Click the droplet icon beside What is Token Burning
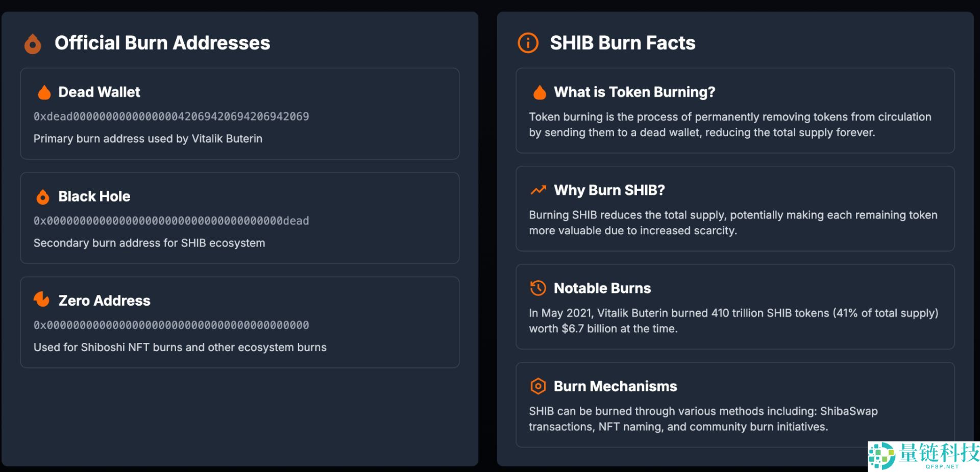The image size is (980, 472). (x=540, y=92)
